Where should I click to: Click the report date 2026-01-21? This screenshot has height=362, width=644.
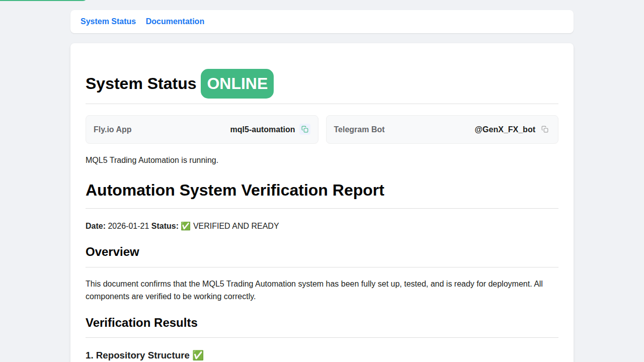(128, 226)
